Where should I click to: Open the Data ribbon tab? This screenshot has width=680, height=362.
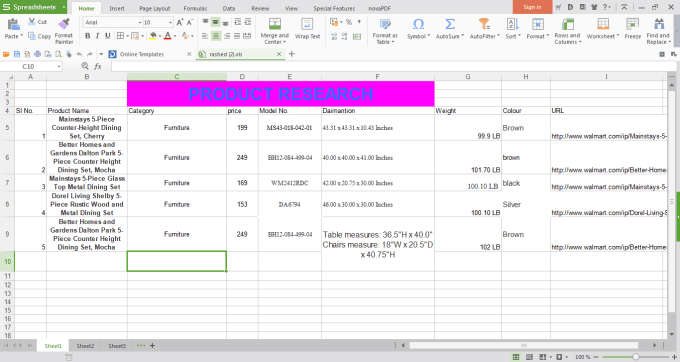229,8
